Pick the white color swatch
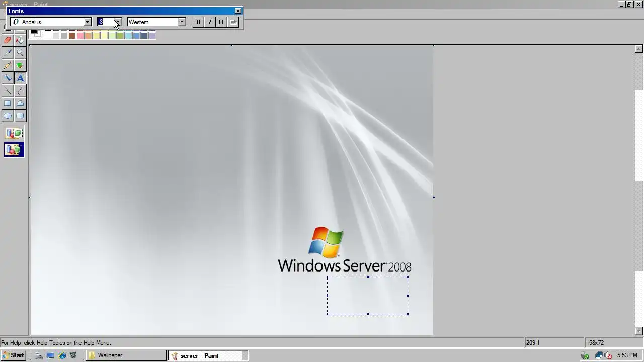This screenshot has height=362, width=644. coord(48,35)
